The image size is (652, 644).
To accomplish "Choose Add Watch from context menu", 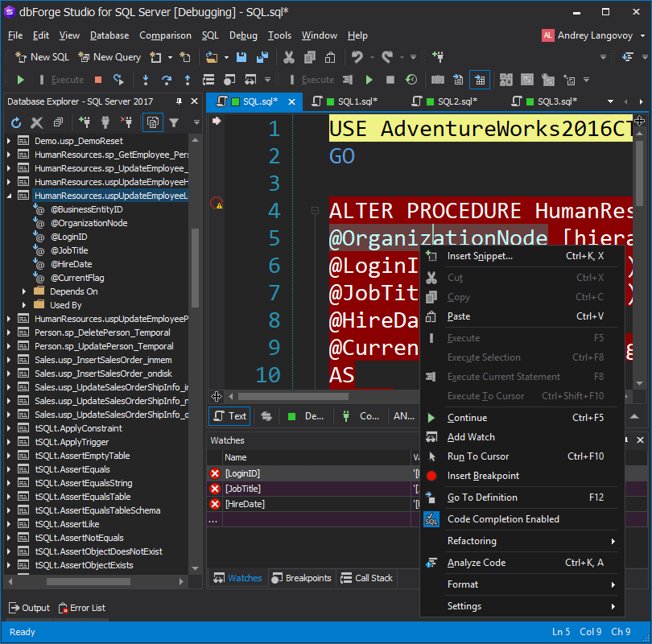I will click(522, 437).
